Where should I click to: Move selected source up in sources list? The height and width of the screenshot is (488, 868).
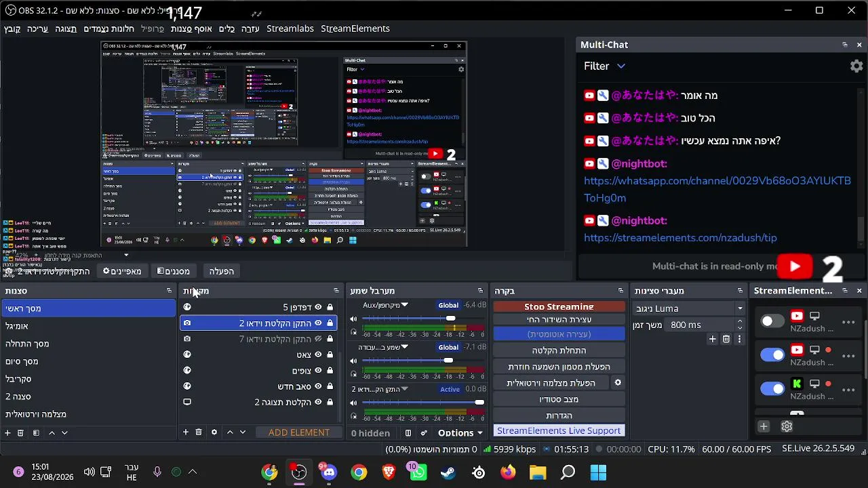(230, 432)
